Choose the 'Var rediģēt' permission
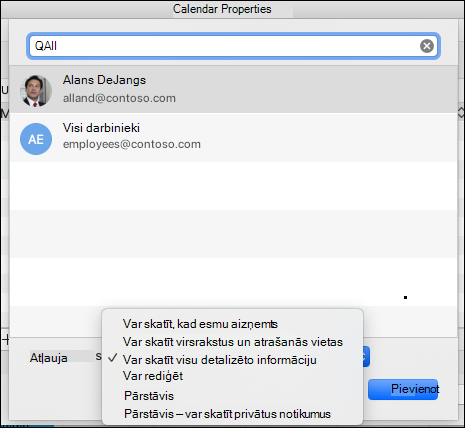The height and width of the screenshot is (428, 465). (153, 376)
